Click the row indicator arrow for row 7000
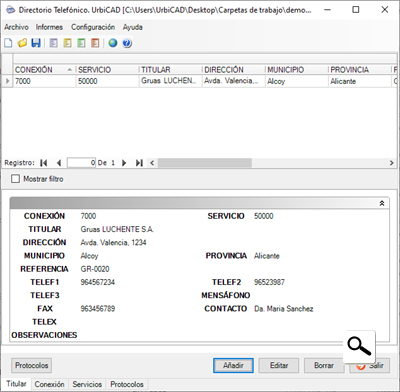Image resolution: width=400 pixels, height=392 pixels. [7, 81]
